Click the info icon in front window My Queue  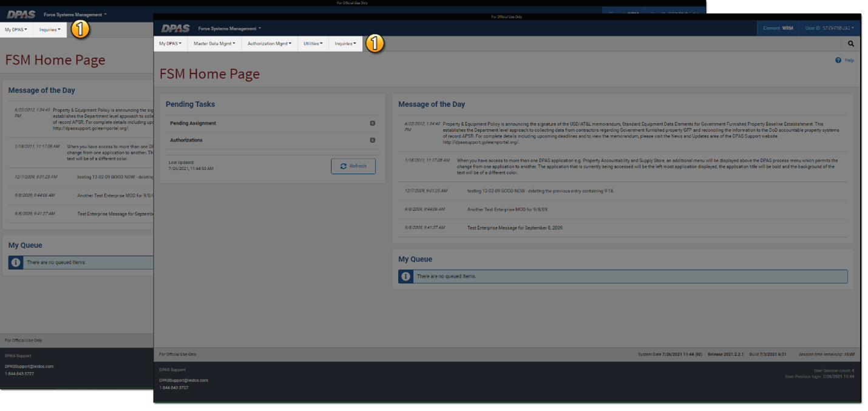coord(405,276)
